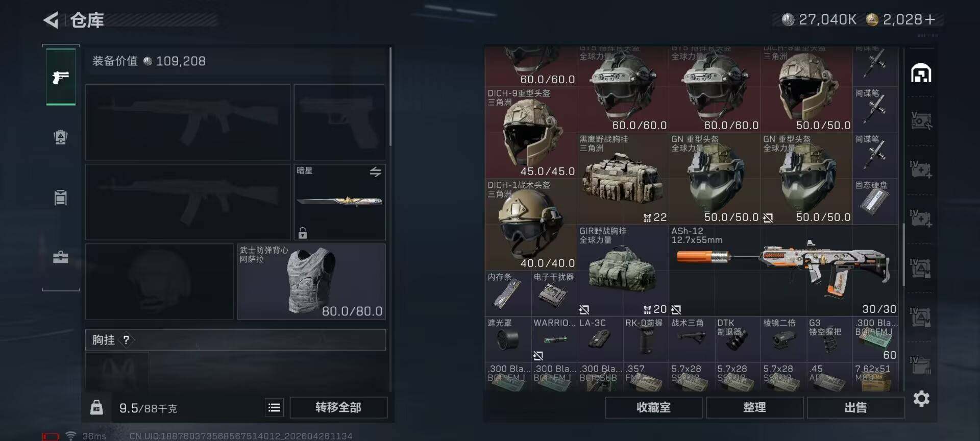Open the briefcase safe-box tab in left sidebar

coord(61,257)
